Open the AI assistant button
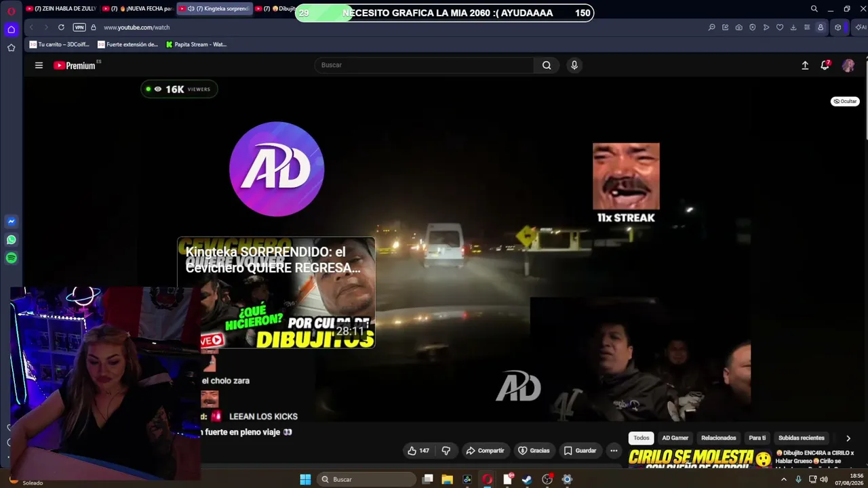 click(x=860, y=27)
